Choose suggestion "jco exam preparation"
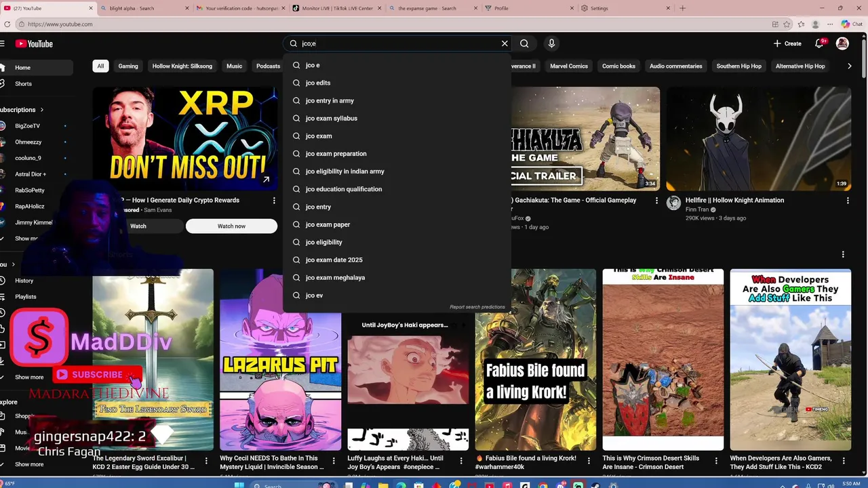868x488 pixels. [x=397, y=153]
